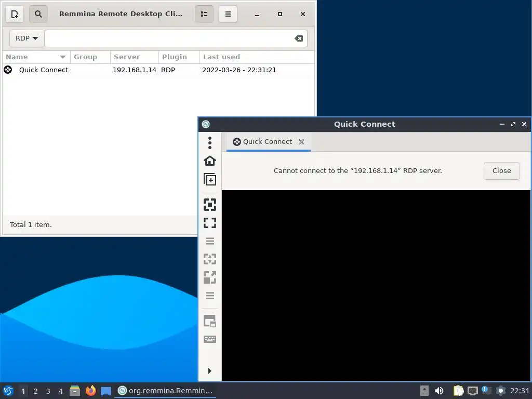Open the fullscreen options menu below fullscreen icon
This screenshot has height=399, width=532.
click(210, 241)
